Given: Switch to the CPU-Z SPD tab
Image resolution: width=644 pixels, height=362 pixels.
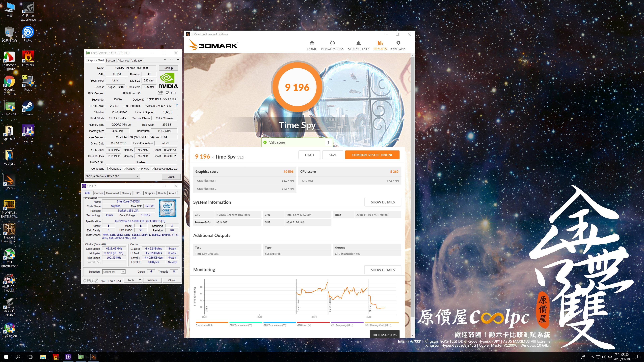Looking at the screenshot, I should coord(138,193).
